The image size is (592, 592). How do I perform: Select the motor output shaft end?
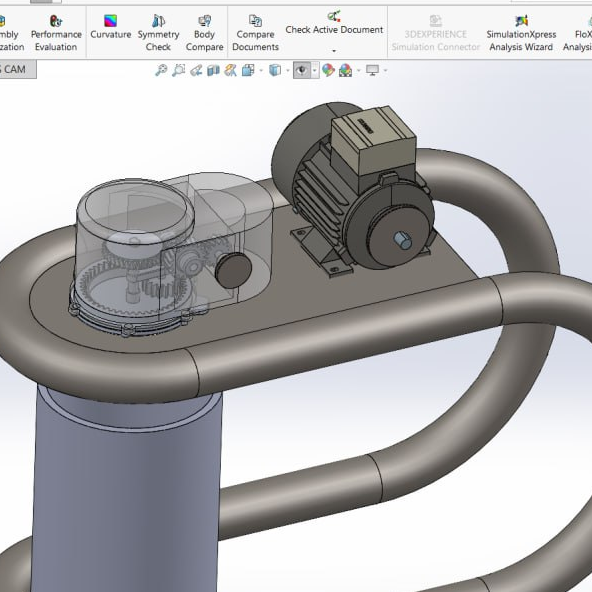pos(403,240)
